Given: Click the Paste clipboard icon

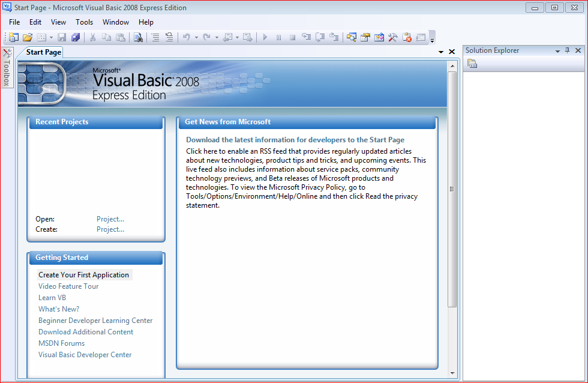Looking at the screenshot, I should pyautogui.click(x=121, y=37).
